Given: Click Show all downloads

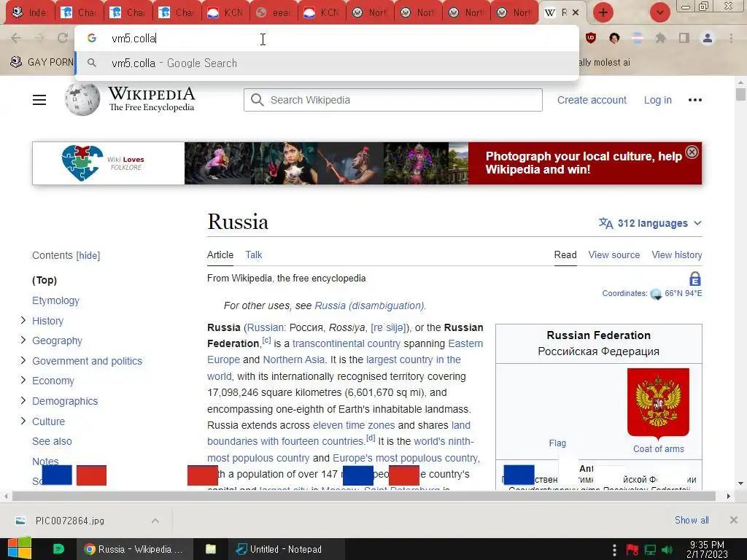Looking at the screenshot, I should 692,520.
